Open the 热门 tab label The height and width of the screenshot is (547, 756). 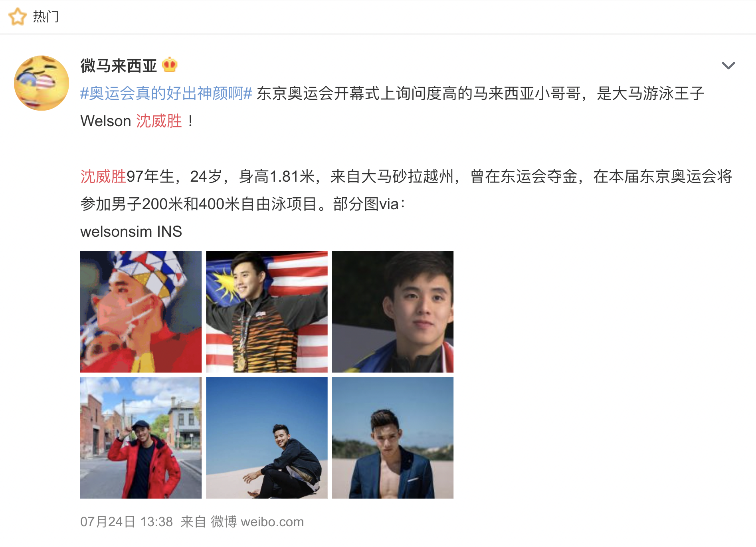click(x=46, y=17)
